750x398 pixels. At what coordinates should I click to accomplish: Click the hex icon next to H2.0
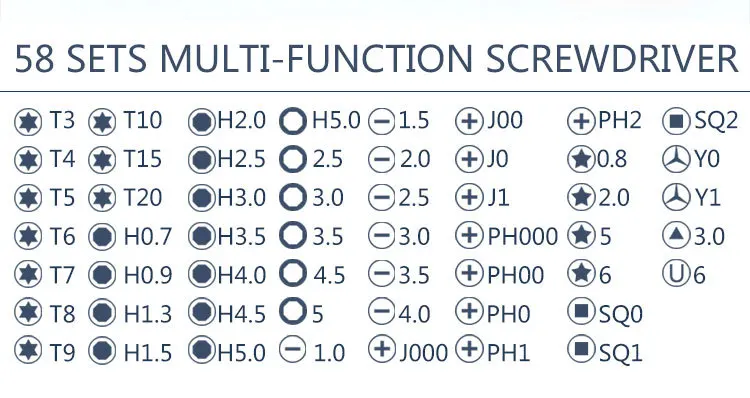point(201,122)
